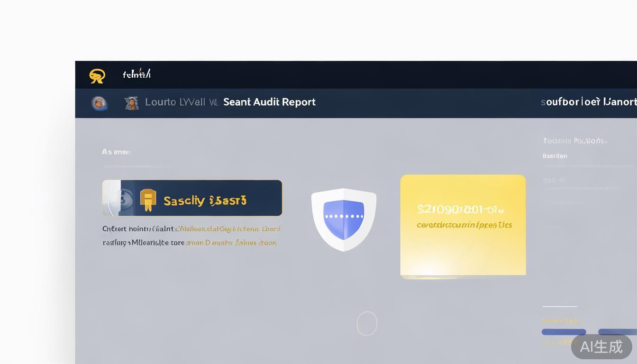Click the 'AI生成' watermark badge

coord(601,347)
